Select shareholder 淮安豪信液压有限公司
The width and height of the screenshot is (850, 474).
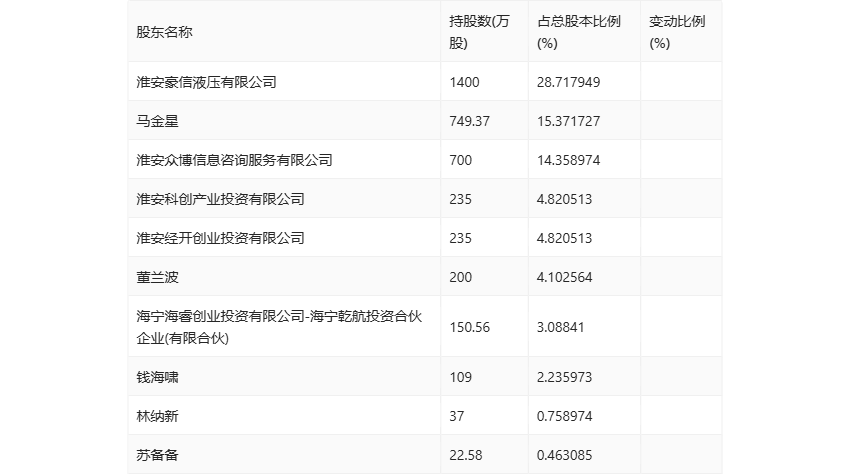pyautogui.click(x=207, y=82)
